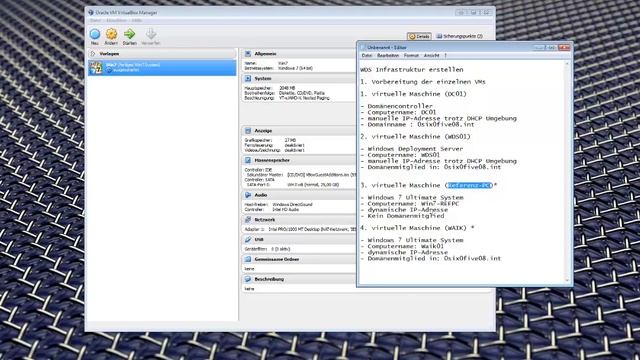Click the 'Computername: Waik01' line
Image resolution: width=640 pixels, height=360 pixels.
(402, 247)
